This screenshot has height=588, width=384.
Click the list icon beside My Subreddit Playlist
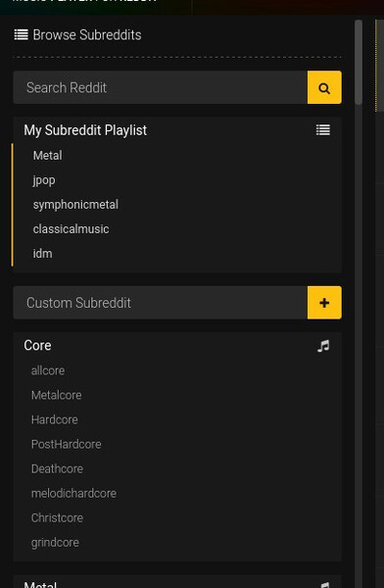click(323, 130)
